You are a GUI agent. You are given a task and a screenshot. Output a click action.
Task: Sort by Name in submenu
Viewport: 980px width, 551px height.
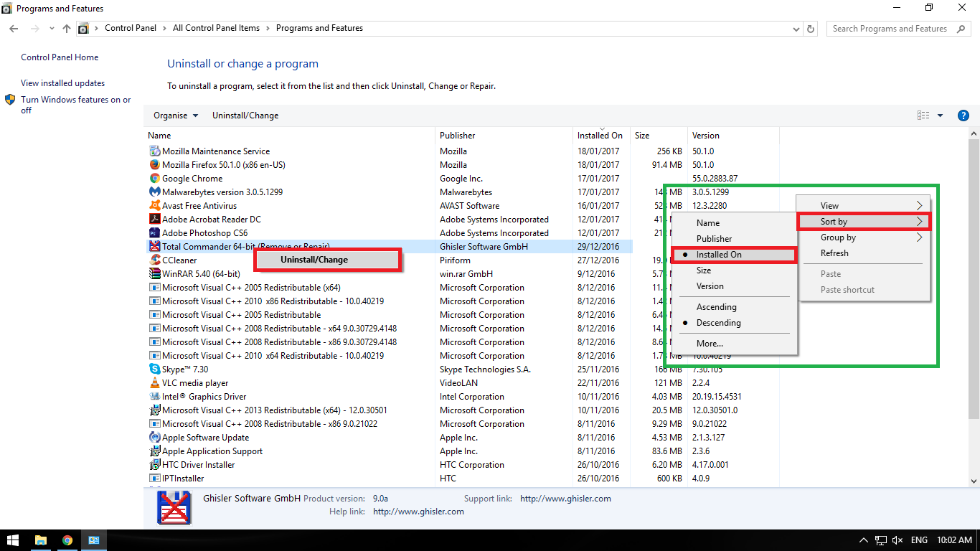pos(734,223)
